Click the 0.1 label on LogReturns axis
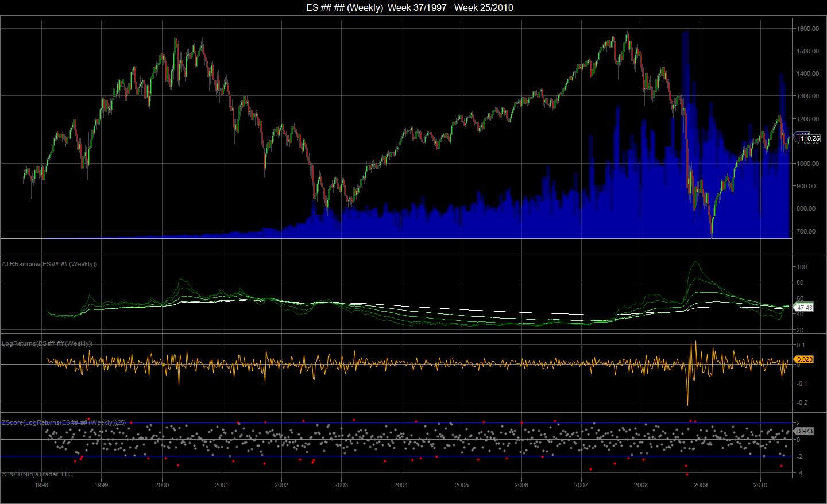 [801, 345]
